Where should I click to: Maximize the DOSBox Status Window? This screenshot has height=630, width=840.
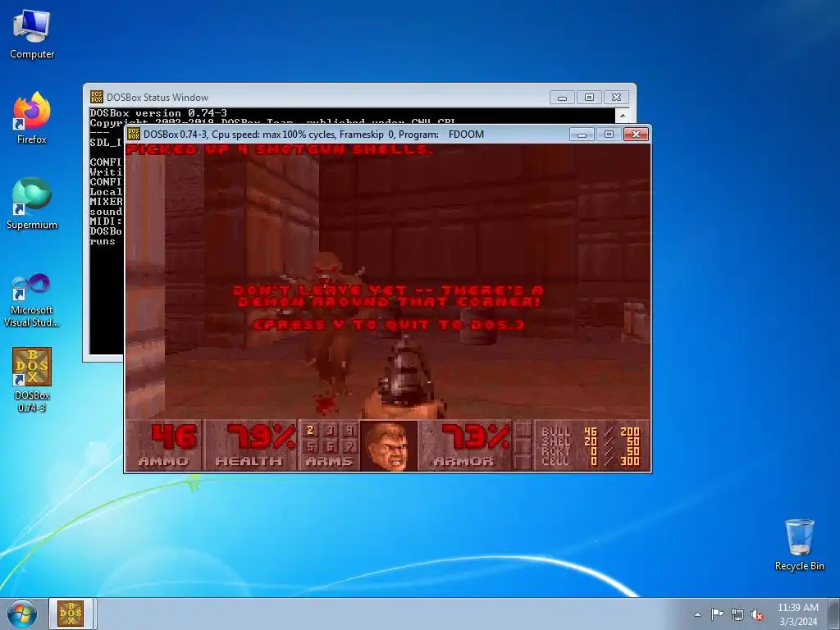coord(589,98)
